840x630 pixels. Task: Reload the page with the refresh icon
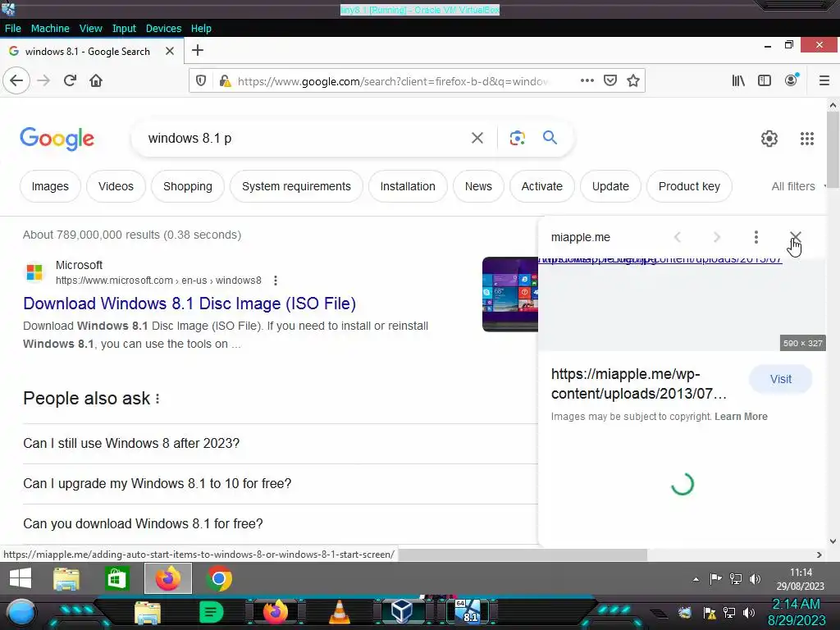[x=70, y=81]
